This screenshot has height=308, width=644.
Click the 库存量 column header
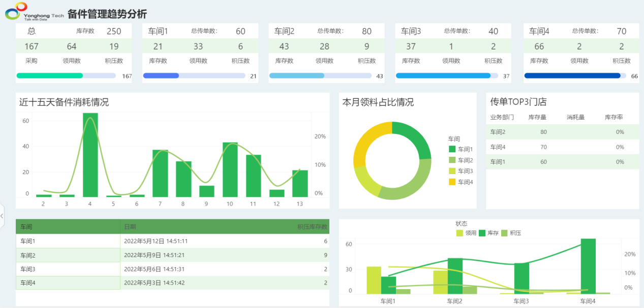537,117
